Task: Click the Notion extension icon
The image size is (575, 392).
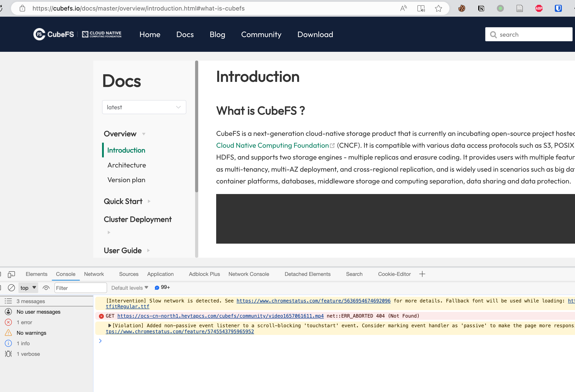Action: (x=481, y=8)
